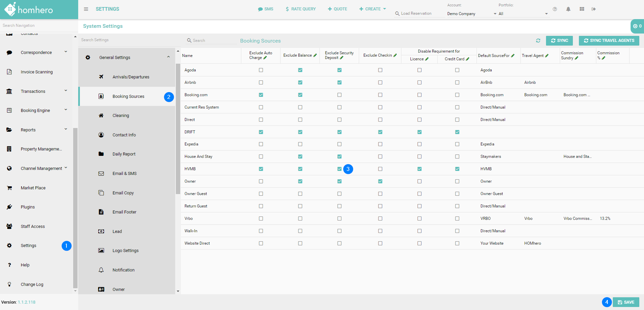Click the logout icon in top right

[x=594, y=9]
